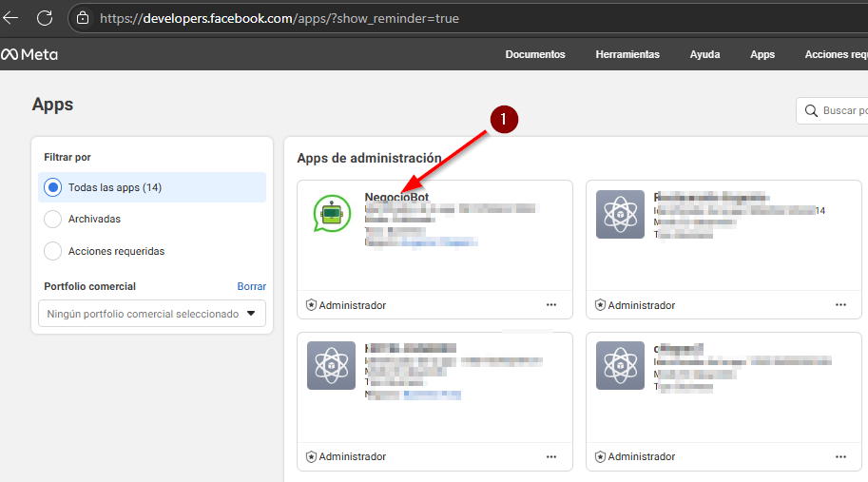Screen dimensions: 868x482
Task: Click the shield icon beside NegocioBot Administrador
Action: coord(311,305)
